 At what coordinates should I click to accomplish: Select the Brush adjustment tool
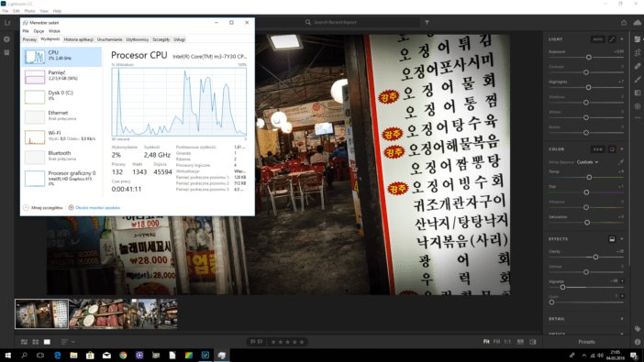point(638,79)
